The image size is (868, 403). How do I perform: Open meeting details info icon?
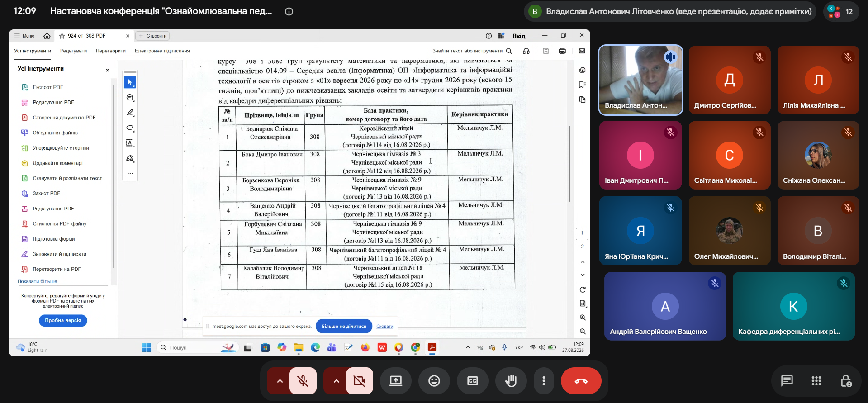(289, 11)
